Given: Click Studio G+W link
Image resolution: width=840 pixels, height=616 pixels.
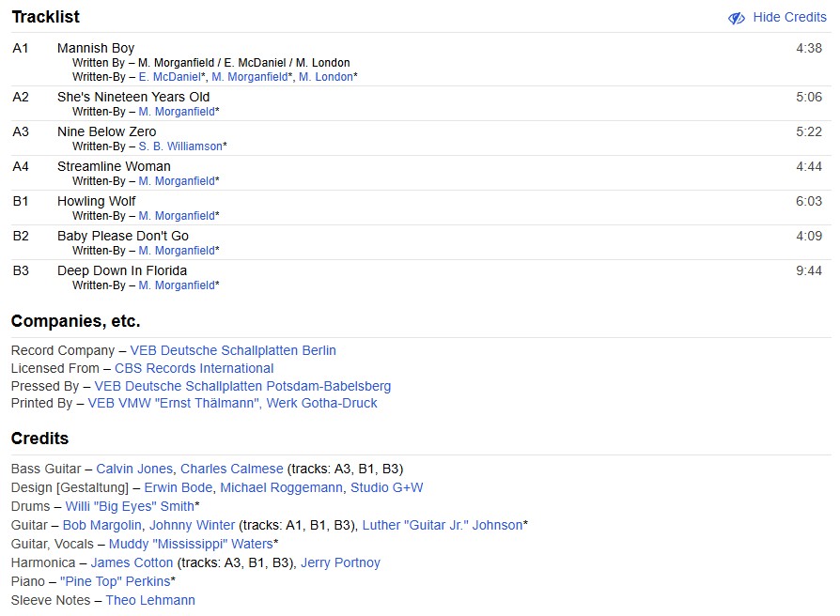Looking at the screenshot, I should point(386,487).
